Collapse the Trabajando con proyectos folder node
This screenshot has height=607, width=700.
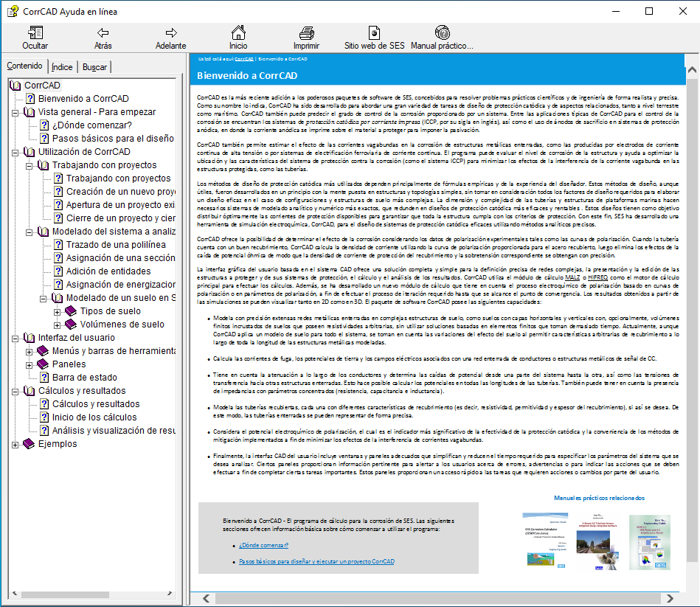29,166
